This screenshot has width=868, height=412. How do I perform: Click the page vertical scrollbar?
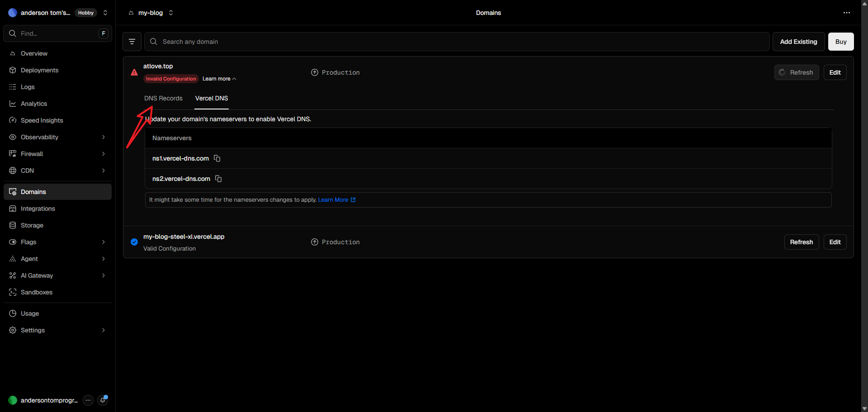864,206
